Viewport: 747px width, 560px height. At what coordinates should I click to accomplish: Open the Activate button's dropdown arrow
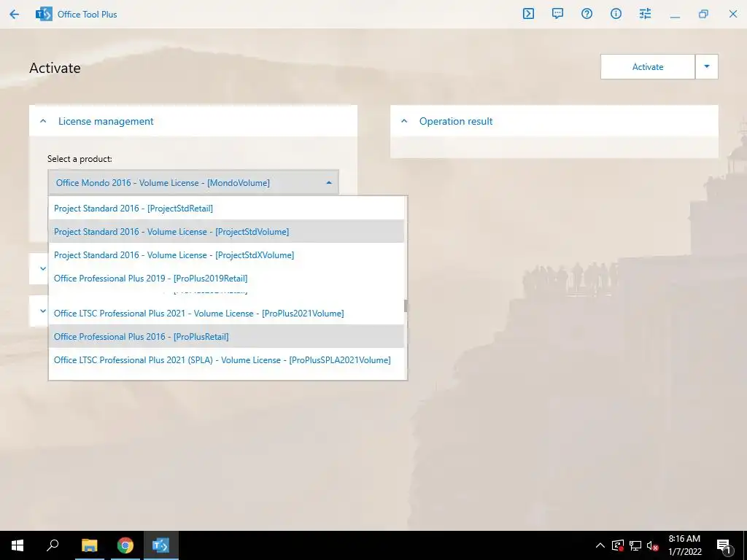coord(707,66)
